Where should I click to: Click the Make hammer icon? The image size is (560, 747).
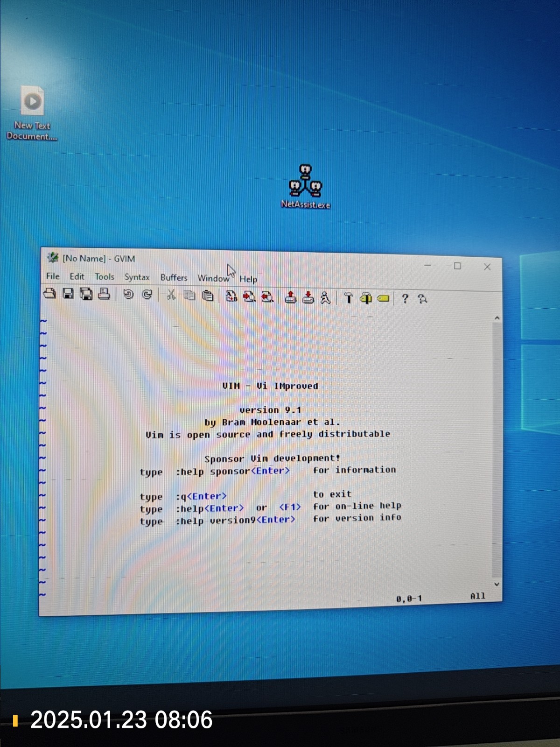[x=348, y=298]
